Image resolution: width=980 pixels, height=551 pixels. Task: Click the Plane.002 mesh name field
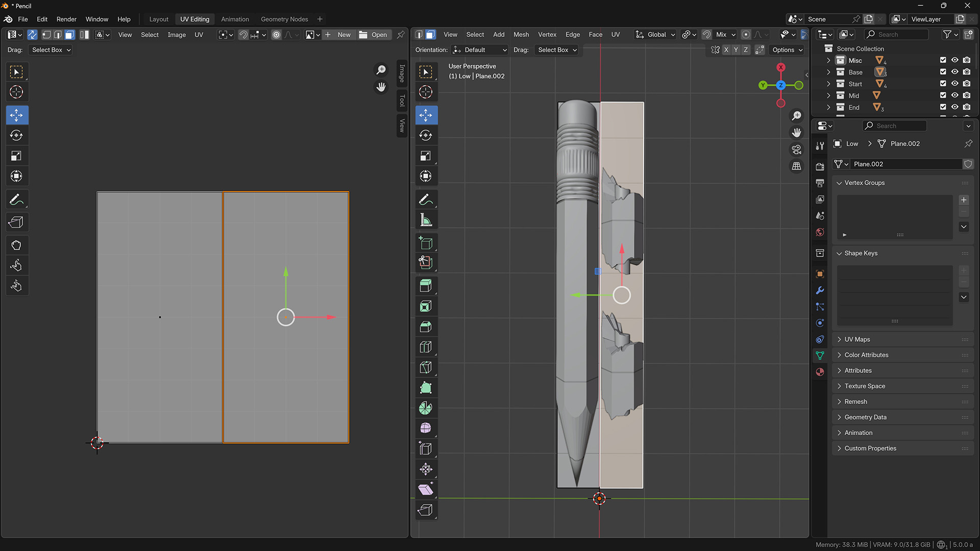coord(906,164)
